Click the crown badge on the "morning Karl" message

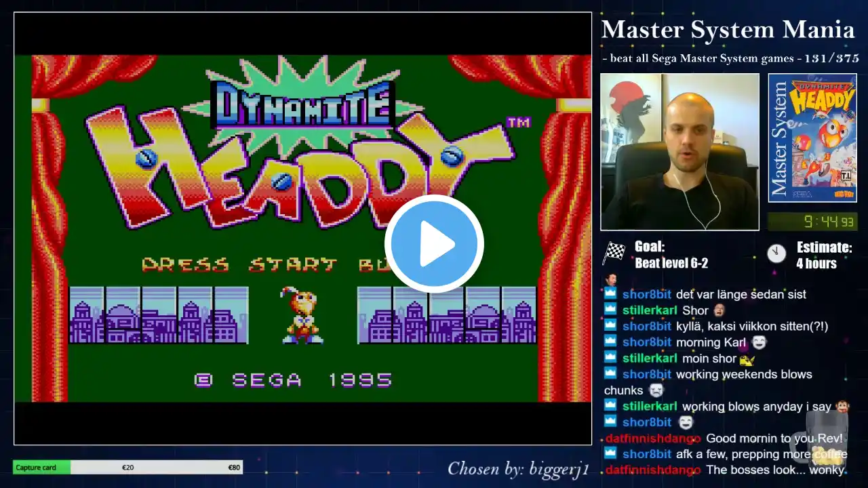(610, 342)
